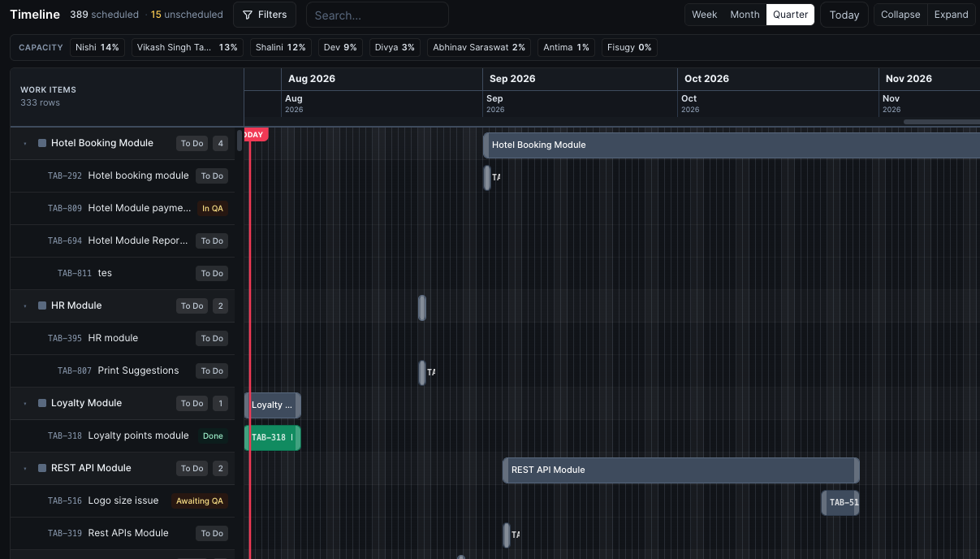This screenshot has width=980, height=559.
Task: Open TAB-694 Hotel Module Report item
Action: click(x=123, y=240)
